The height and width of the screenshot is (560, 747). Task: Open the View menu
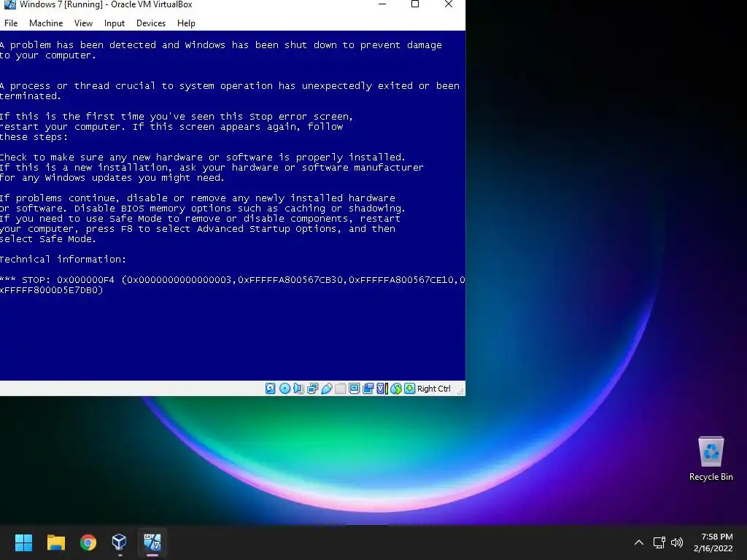[x=83, y=23]
